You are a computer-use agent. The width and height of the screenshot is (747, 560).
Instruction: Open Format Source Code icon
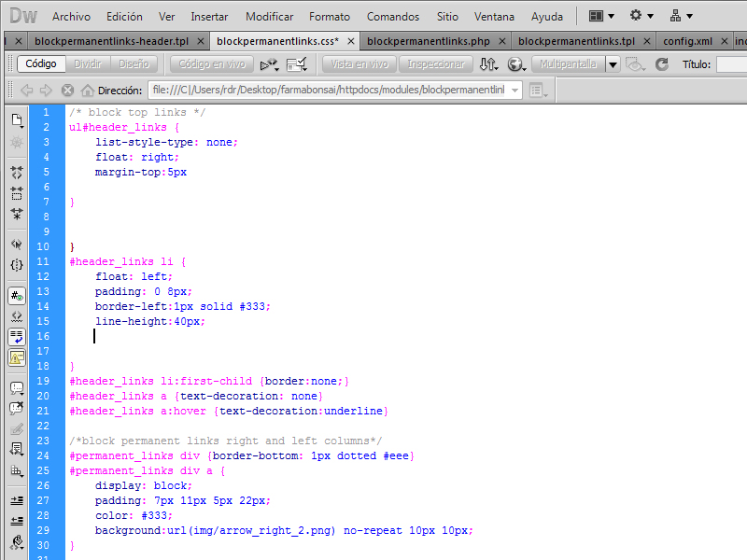click(17, 542)
